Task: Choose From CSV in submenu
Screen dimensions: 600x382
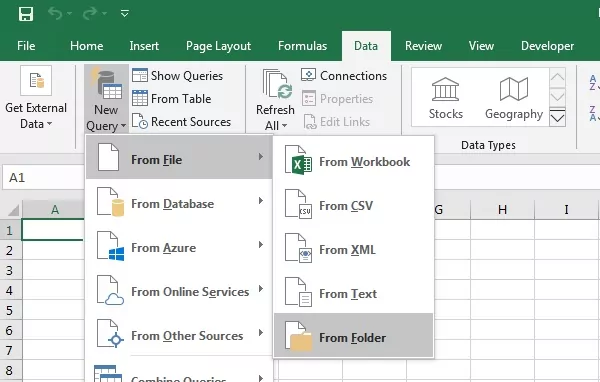Action: (x=354, y=205)
